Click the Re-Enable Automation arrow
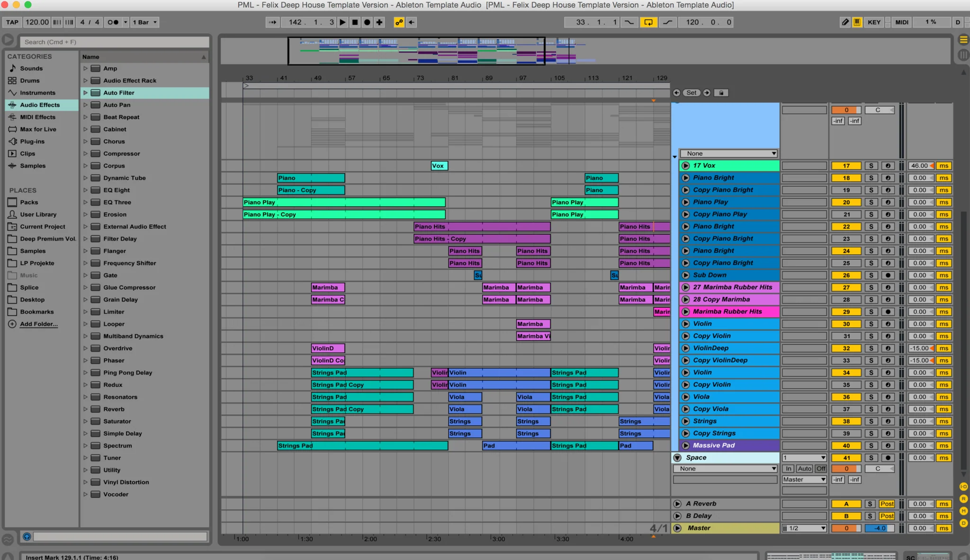Viewport: 970px width, 560px height. coord(412,22)
